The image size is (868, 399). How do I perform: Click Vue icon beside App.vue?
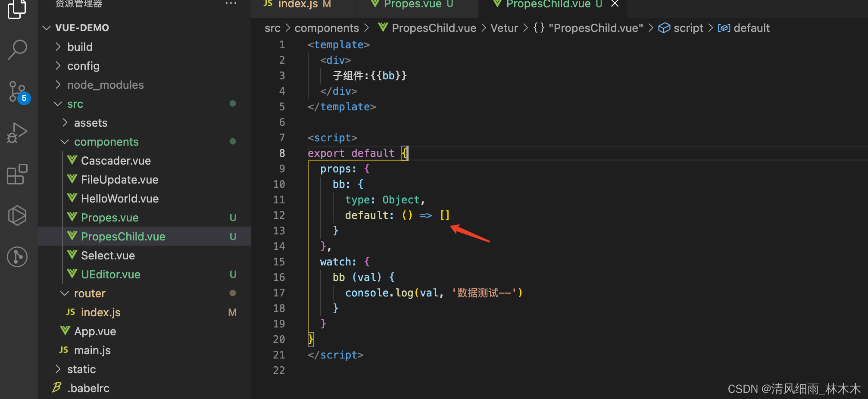[66, 331]
